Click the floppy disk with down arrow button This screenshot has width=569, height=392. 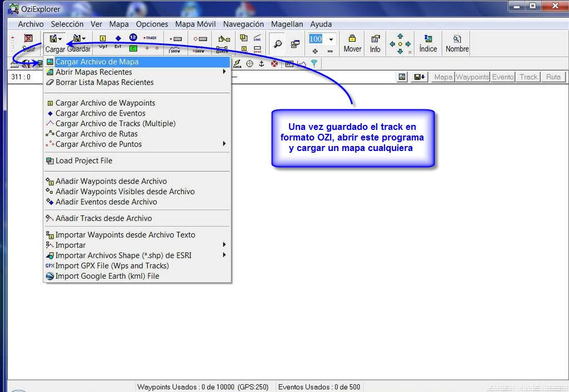click(x=420, y=77)
